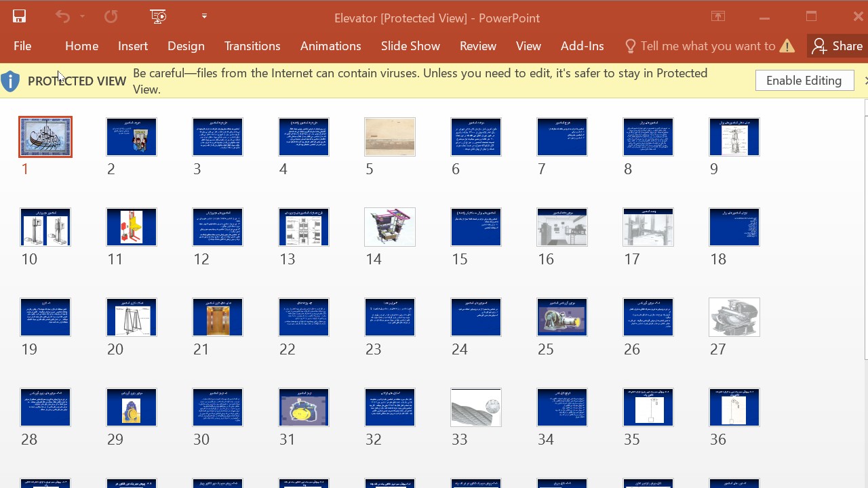The width and height of the screenshot is (868, 488).
Task: Select slide 29 thumbnail
Action: 132,407
